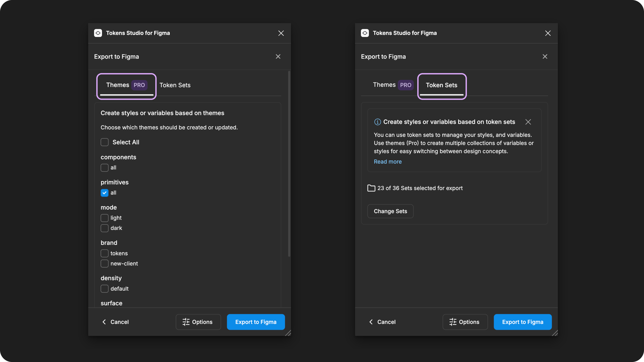Click the Tokens Studio logo in right panel
Image resolution: width=644 pixels, height=362 pixels.
[365, 33]
